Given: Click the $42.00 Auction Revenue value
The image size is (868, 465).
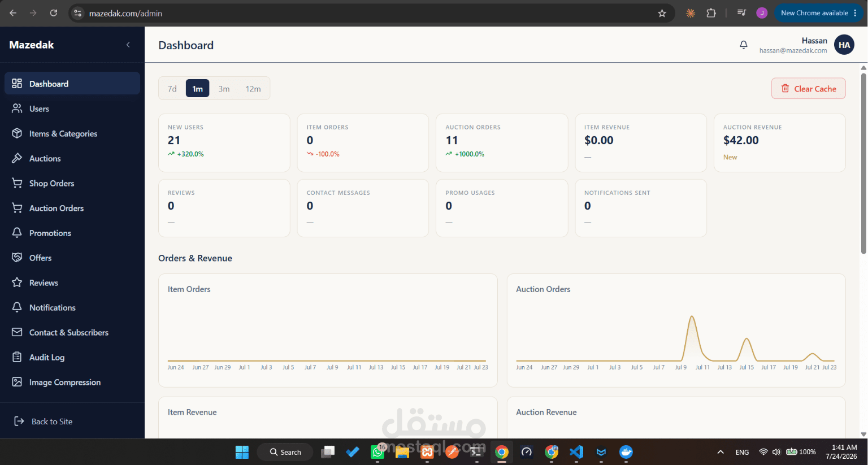Looking at the screenshot, I should tap(741, 140).
